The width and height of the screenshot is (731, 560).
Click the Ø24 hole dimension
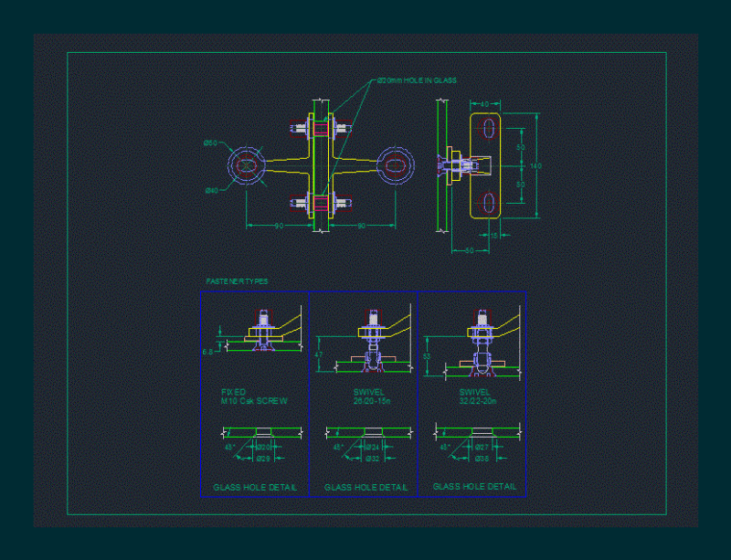tap(372, 447)
